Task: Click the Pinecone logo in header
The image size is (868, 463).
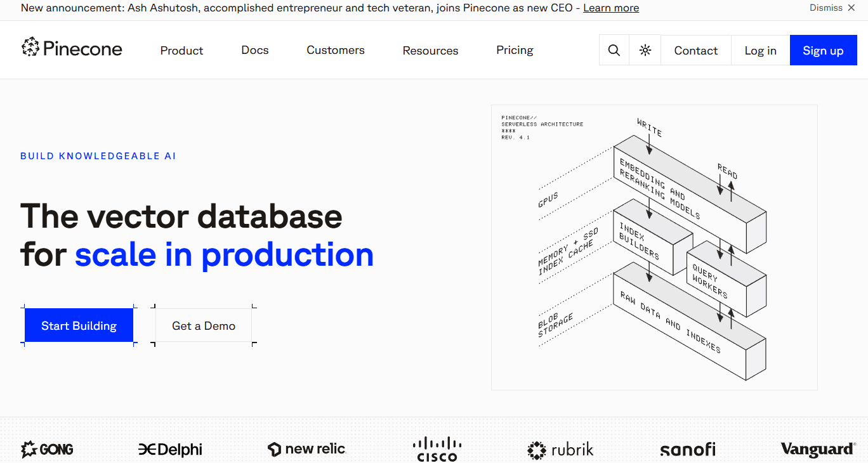Action: 72,49
